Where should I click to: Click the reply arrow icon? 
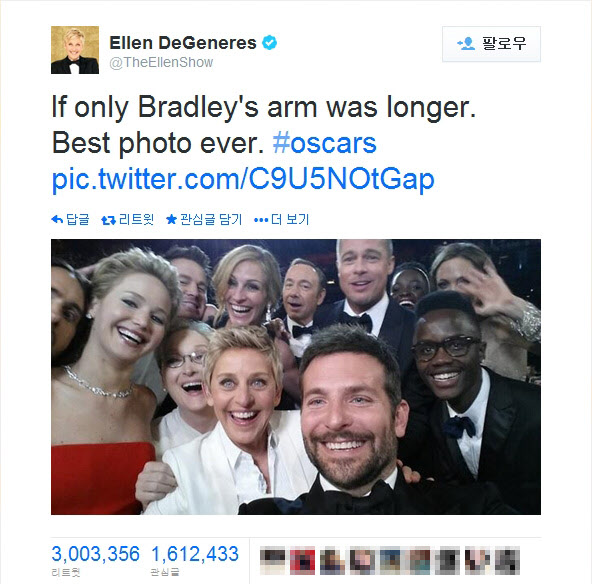[57, 219]
